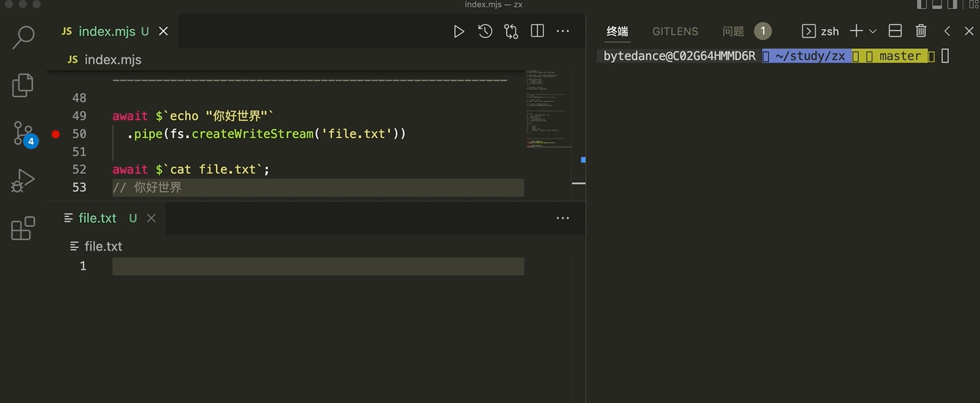Close the terminal panel
Image resolution: width=980 pixels, height=403 pixels.
[x=969, y=31]
